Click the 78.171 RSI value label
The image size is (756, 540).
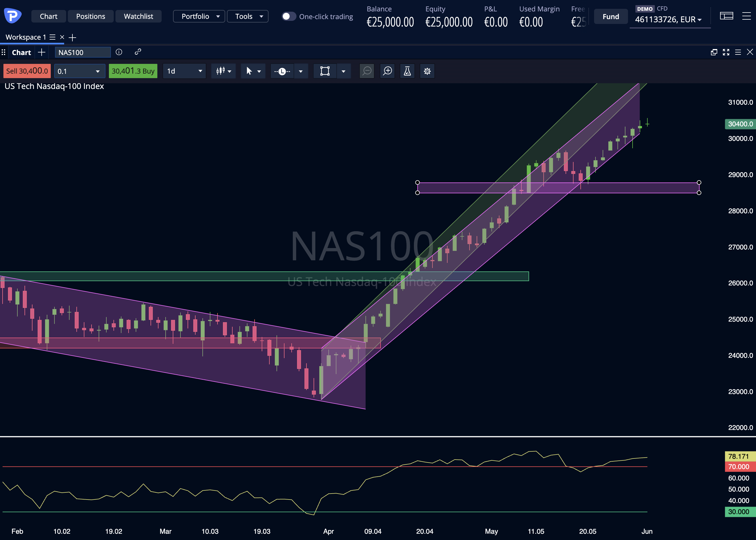(x=740, y=456)
